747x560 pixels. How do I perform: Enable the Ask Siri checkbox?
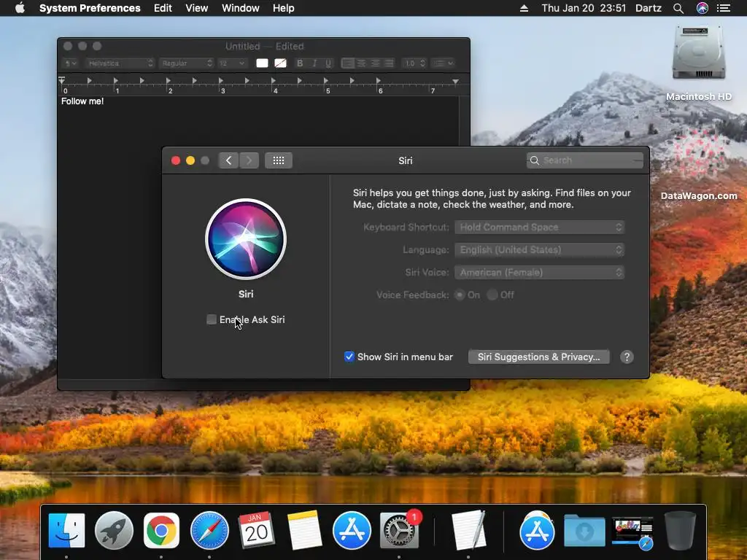click(x=212, y=319)
